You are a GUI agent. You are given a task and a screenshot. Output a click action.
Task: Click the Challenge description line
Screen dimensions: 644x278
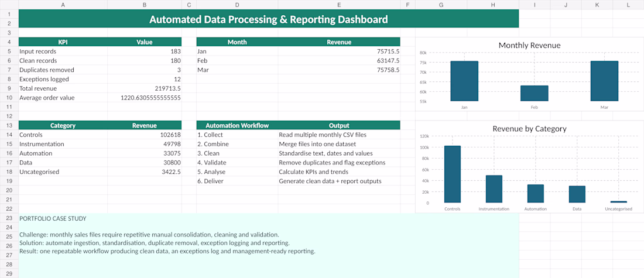click(149, 235)
